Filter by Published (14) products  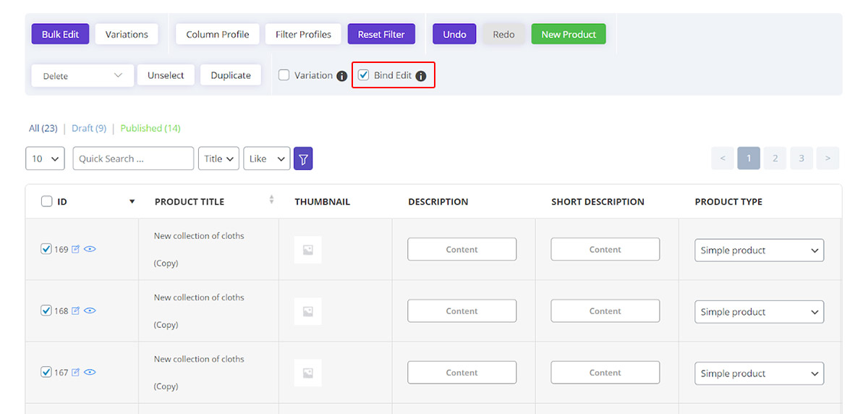pos(150,128)
